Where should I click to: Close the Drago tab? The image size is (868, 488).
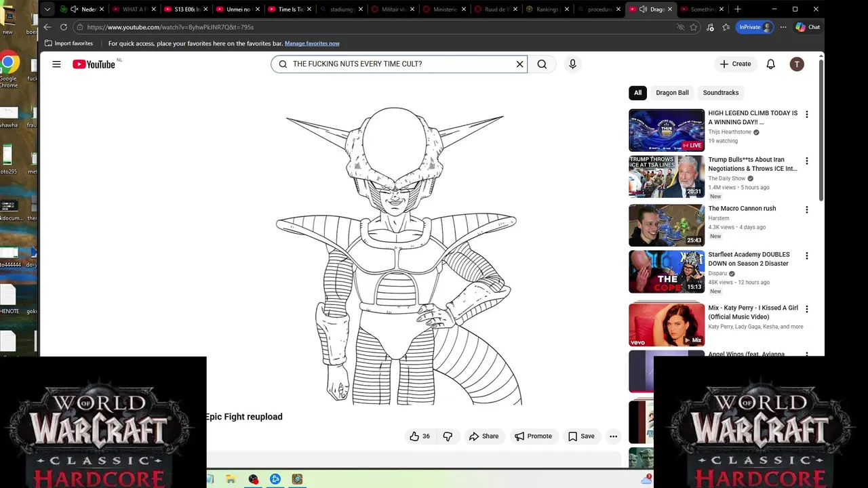click(x=670, y=9)
